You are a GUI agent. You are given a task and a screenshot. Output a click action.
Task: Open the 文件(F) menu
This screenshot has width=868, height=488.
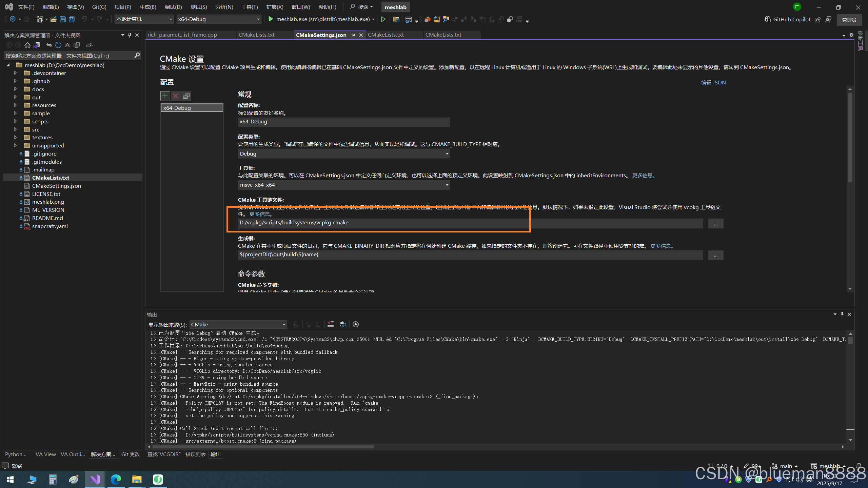point(26,7)
